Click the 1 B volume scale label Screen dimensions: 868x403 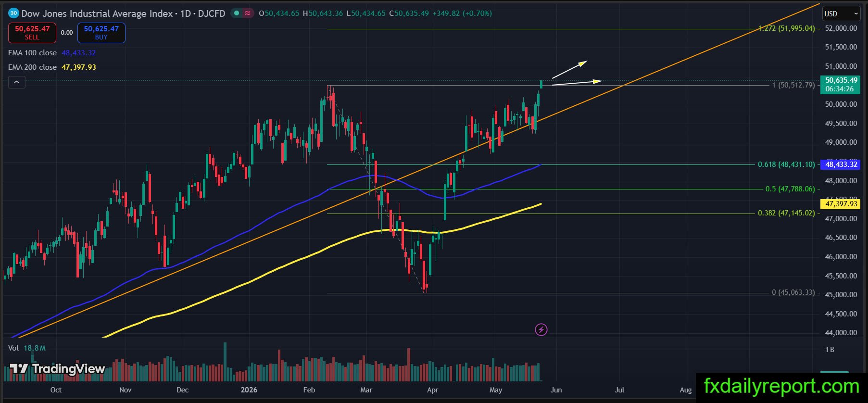(x=830, y=350)
